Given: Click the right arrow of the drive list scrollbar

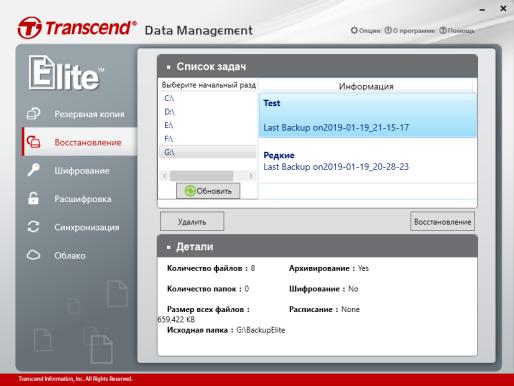Looking at the screenshot, I should pos(251,176).
